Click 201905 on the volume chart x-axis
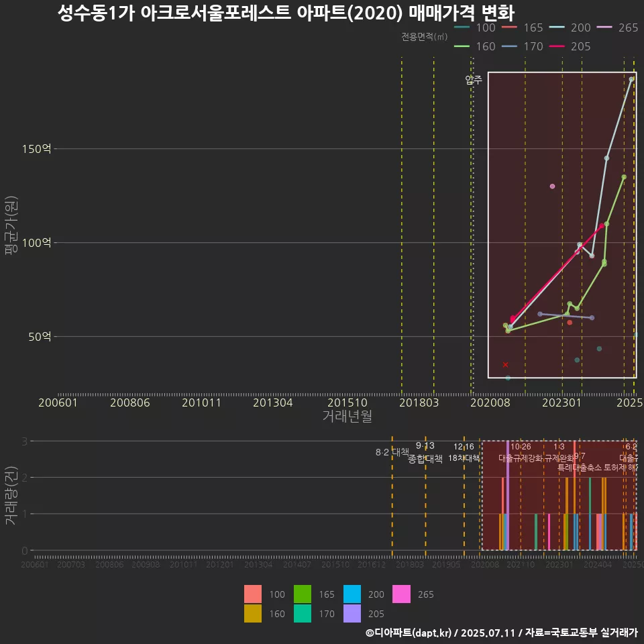Image resolution: width=644 pixels, height=644 pixels. coord(447,565)
